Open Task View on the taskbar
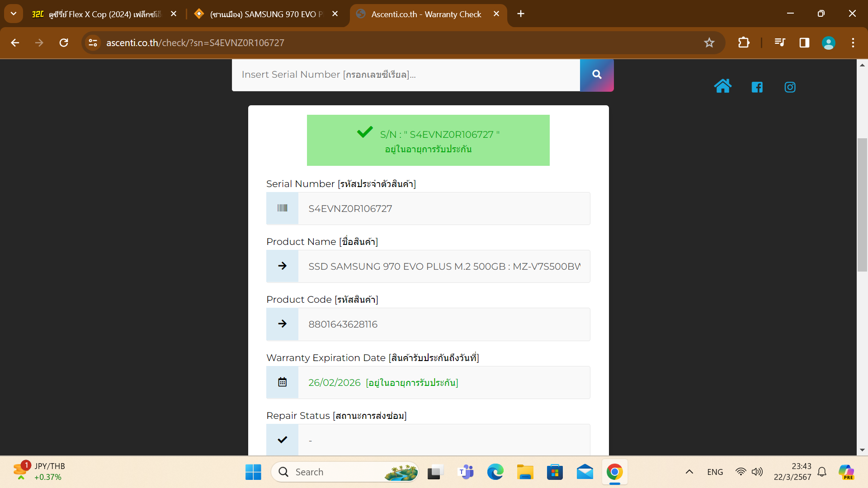The image size is (868, 488). coord(435,472)
